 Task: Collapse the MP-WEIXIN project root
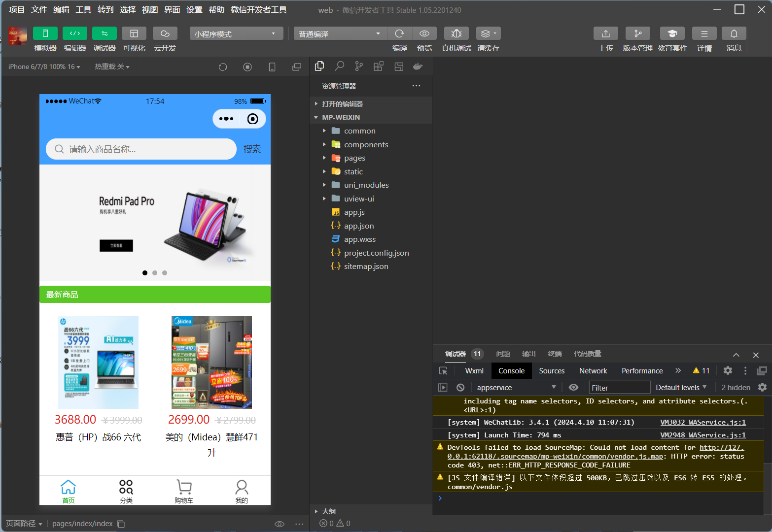pyautogui.click(x=371, y=117)
